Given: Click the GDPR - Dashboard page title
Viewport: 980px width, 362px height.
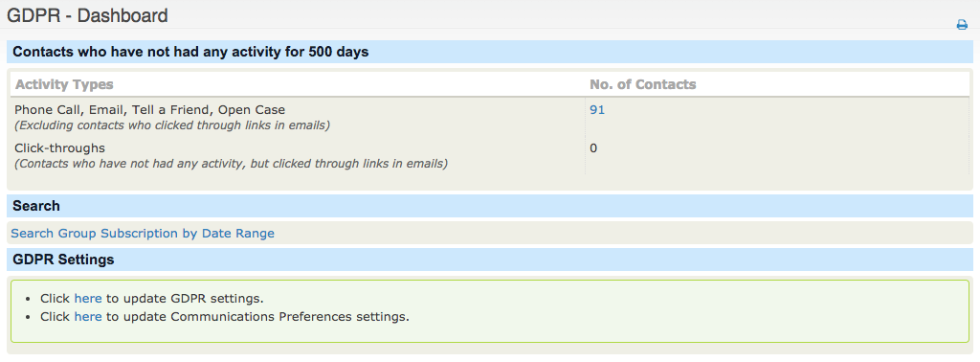Looking at the screenshot, I should 87,15.
